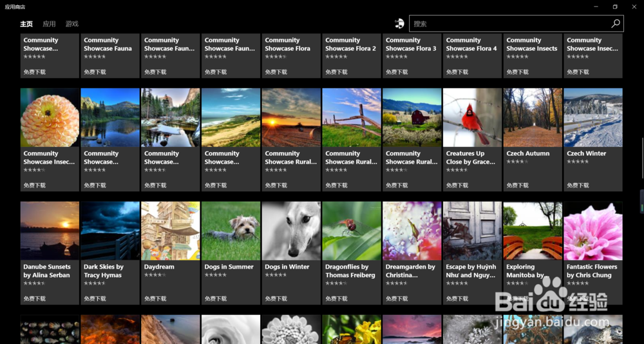Open the orange dahlia flower thumbnail
644x344 pixels.
click(50, 117)
